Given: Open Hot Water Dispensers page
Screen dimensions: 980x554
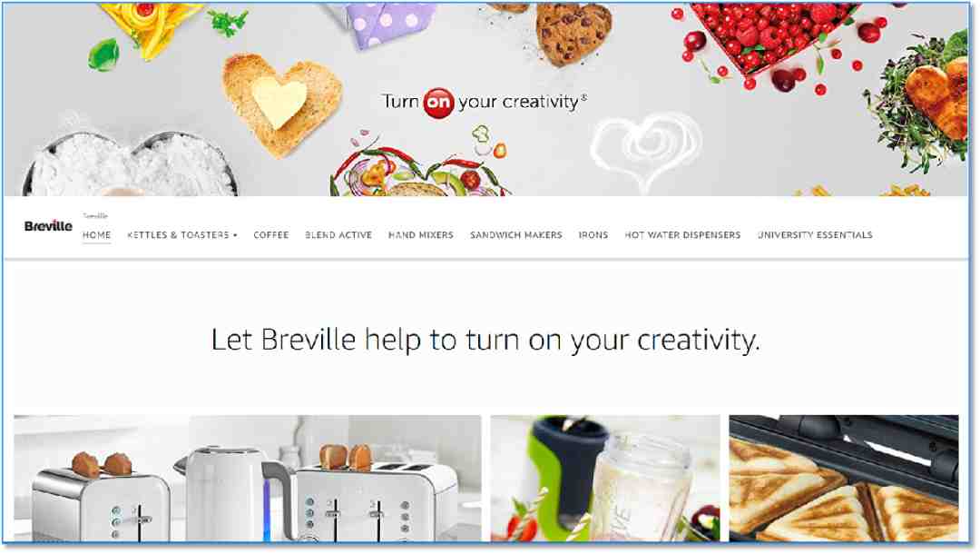Looking at the screenshot, I should [x=682, y=235].
